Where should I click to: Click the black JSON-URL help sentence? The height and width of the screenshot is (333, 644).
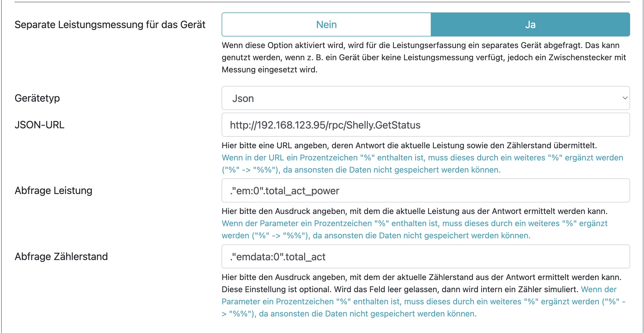pyautogui.click(x=409, y=145)
